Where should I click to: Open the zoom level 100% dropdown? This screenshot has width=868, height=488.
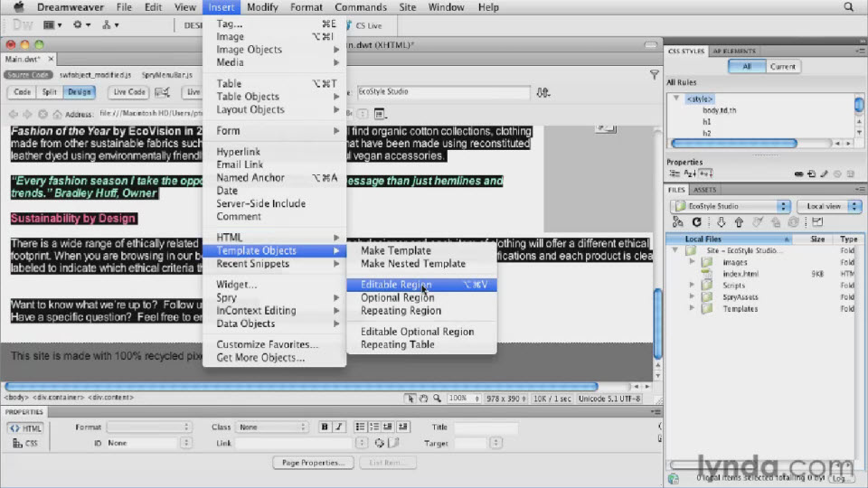(463, 399)
